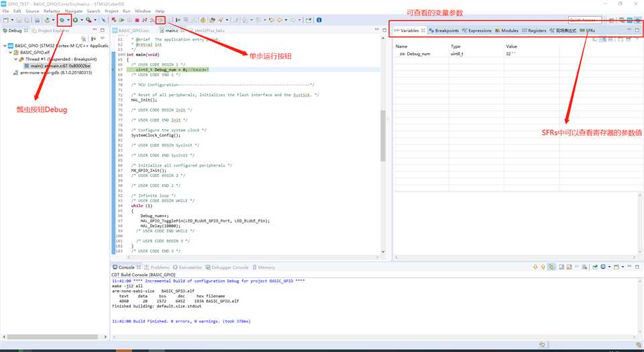Switch to the Executables tab
This screenshot has height=352, width=644.
click(187, 267)
